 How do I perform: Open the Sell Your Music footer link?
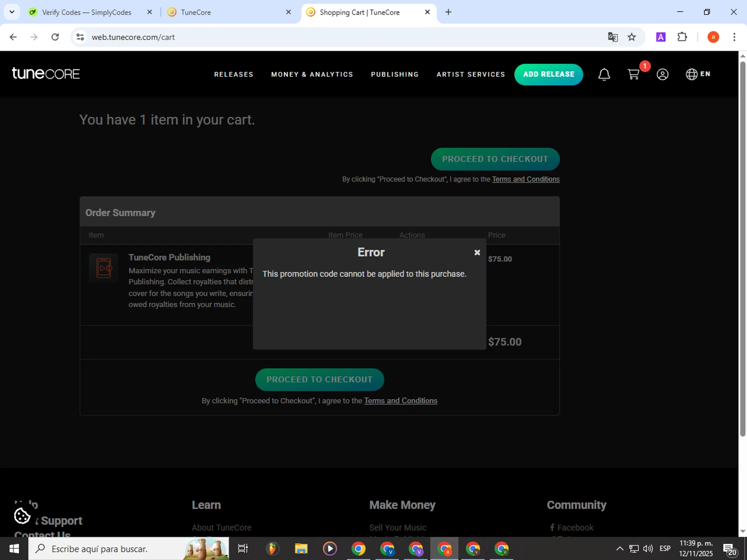397,528
